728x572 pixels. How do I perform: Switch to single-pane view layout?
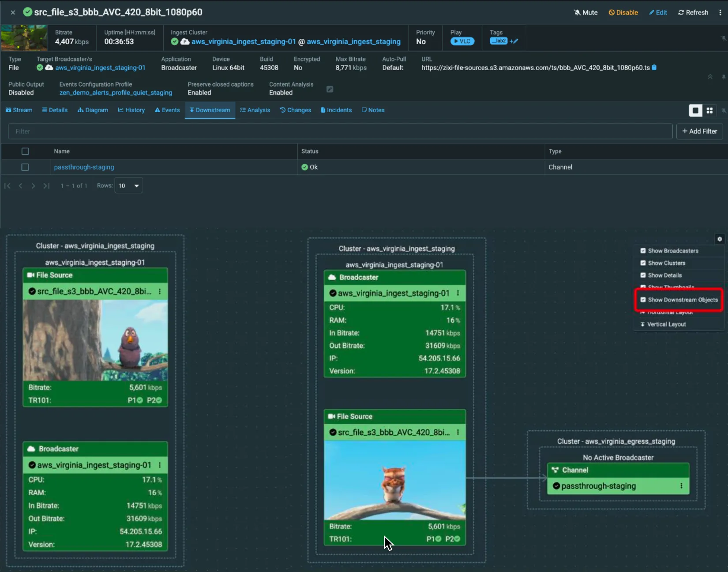pos(695,110)
